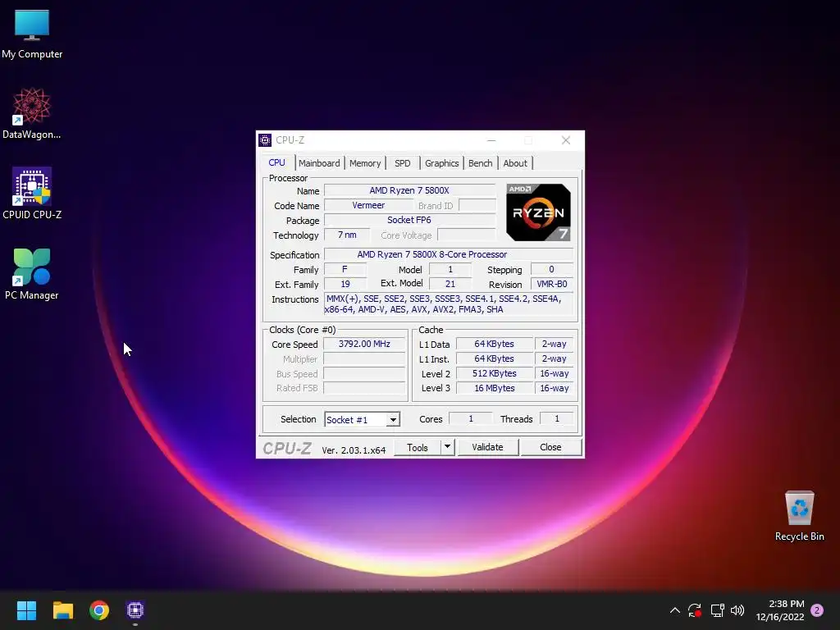Open the CPUID CPU-Z desktop shortcut
Image resolution: width=840 pixels, height=630 pixels.
[x=32, y=194]
